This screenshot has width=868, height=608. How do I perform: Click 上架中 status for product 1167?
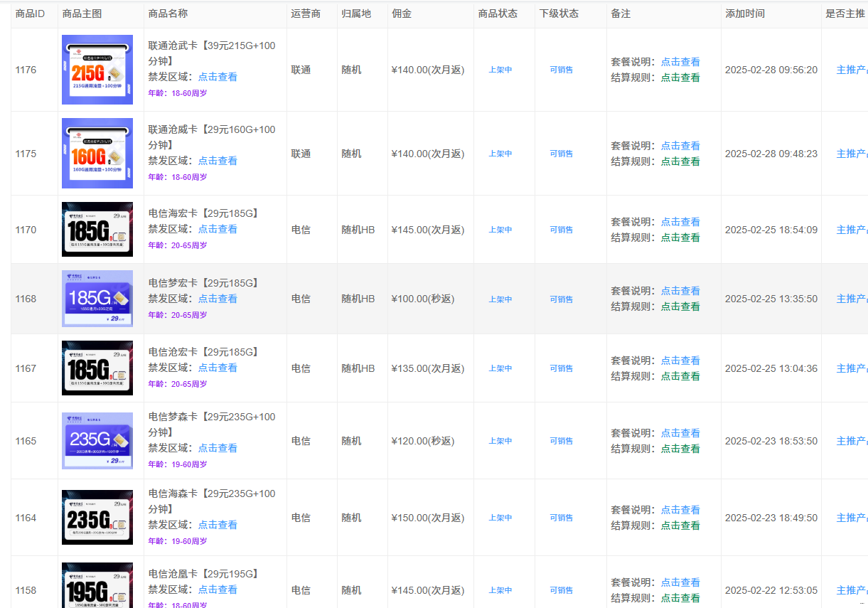500,368
